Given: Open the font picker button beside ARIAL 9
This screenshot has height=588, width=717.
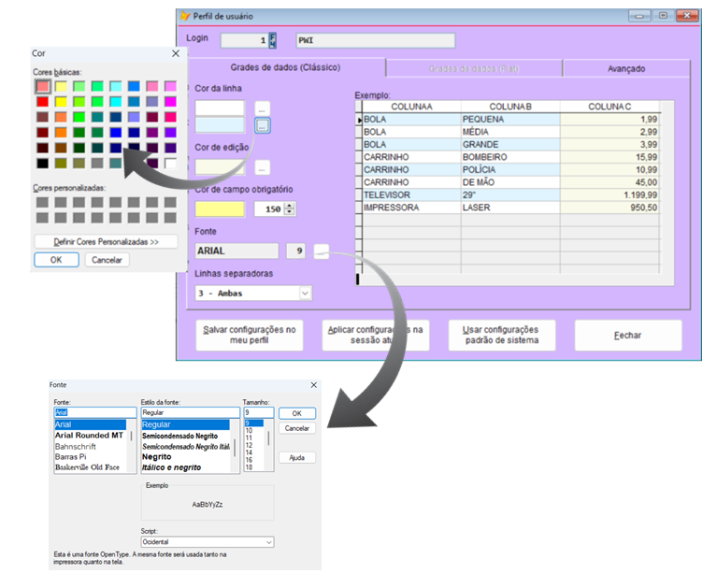Looking at the screenshot, I should (x=321, y=251).
